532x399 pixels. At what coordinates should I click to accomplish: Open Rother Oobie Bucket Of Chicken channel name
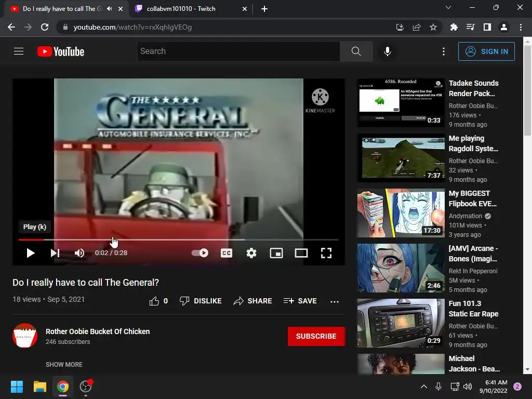pyautogui.click(x=98, y=331)
